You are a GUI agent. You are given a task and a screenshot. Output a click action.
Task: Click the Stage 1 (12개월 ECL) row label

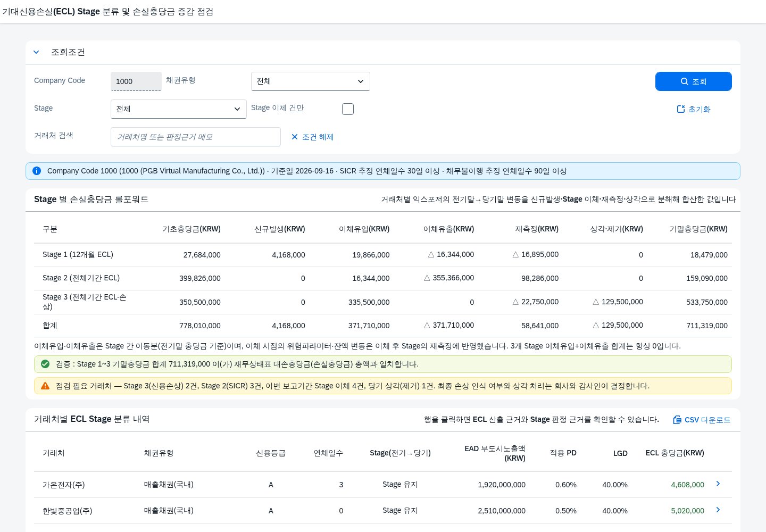(x=78, y=254)
